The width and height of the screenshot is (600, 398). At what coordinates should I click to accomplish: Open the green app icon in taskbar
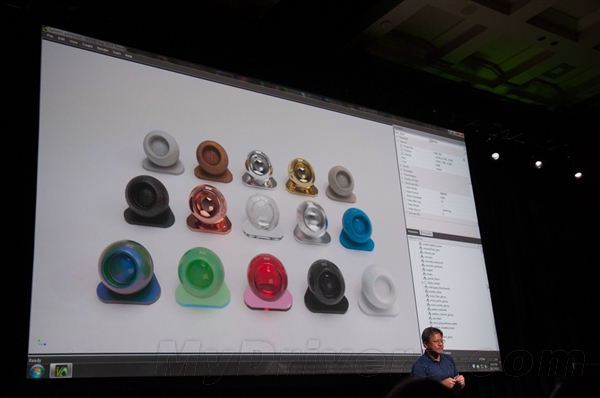click(61, 370)
